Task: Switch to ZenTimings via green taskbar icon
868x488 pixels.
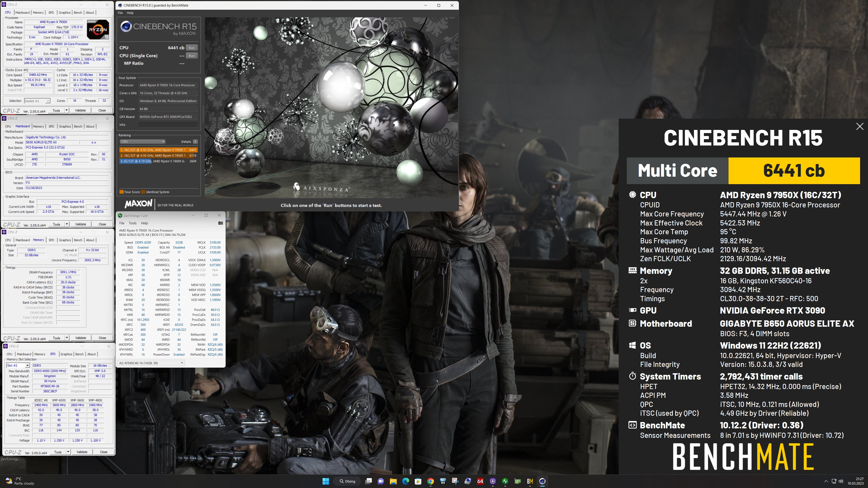Action: [x=505, y=481]
